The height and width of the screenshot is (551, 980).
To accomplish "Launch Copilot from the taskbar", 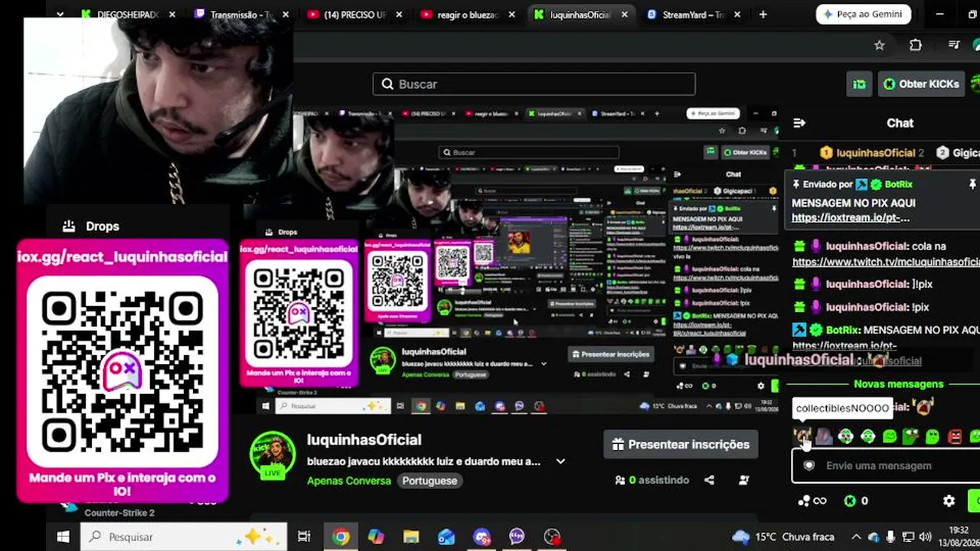I will click(x=376, y=537).
